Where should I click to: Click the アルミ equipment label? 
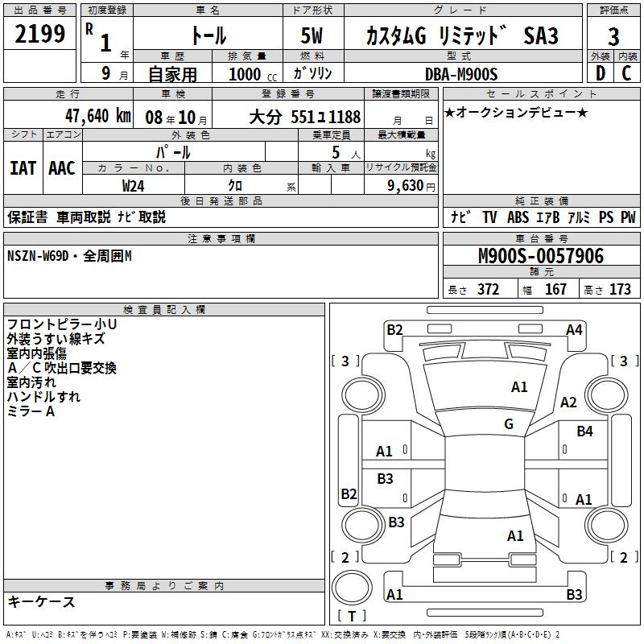(579, 217)
